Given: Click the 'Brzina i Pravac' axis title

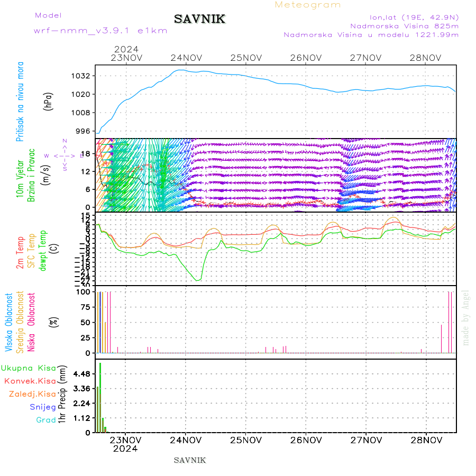Looking at the screenshot, I should (31, 175).
